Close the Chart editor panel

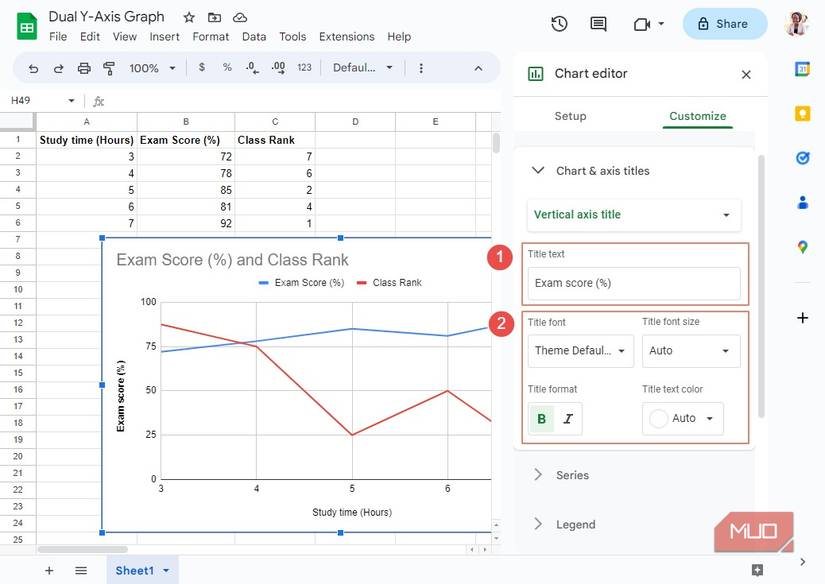(x=746, y=74)
